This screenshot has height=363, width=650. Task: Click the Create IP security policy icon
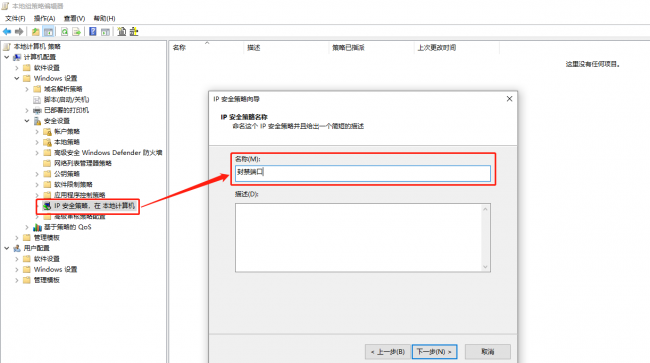click(x=121, y=31)
